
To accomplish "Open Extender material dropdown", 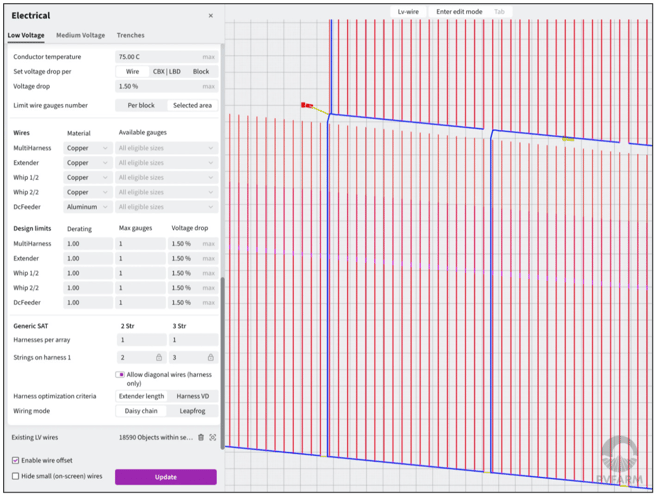I will [88, 163].
